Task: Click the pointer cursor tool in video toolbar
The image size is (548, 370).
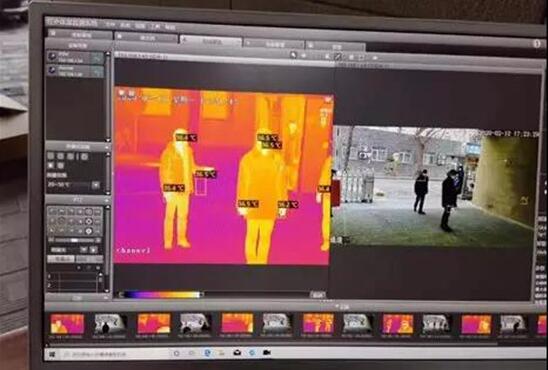Action: [x=293, y=55]
